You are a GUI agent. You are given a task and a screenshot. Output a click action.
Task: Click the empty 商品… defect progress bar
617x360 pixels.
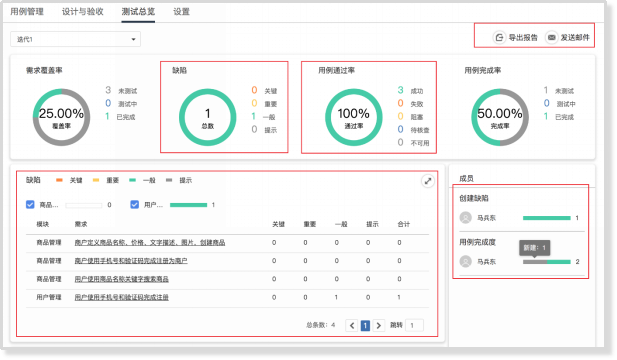point(84,205)
